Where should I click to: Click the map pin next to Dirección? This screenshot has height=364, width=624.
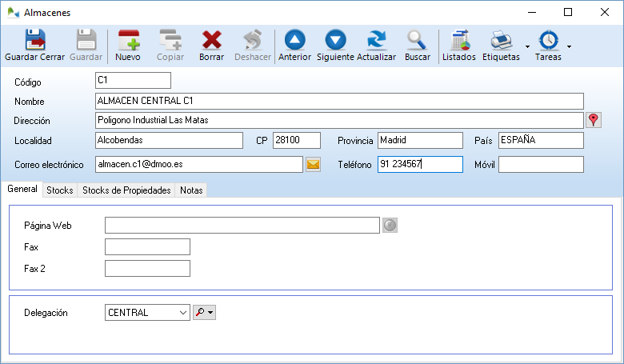(x=593, y=120)
